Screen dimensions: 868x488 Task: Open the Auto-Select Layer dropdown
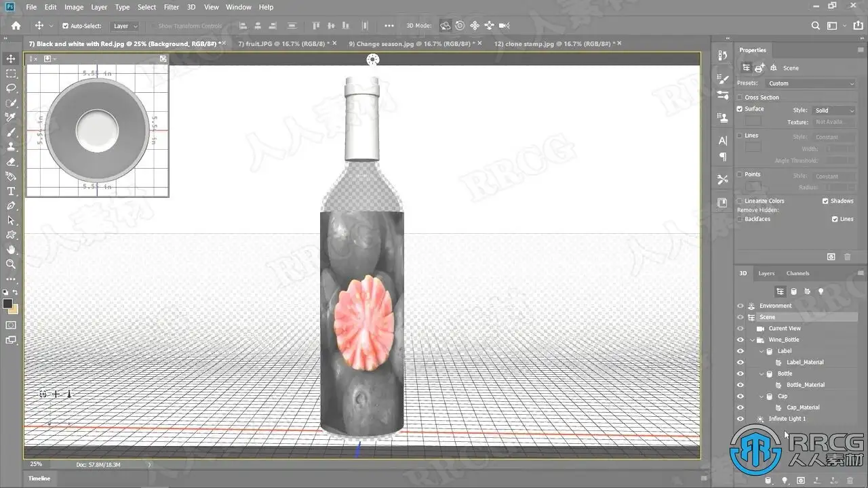tap(125, 26)
